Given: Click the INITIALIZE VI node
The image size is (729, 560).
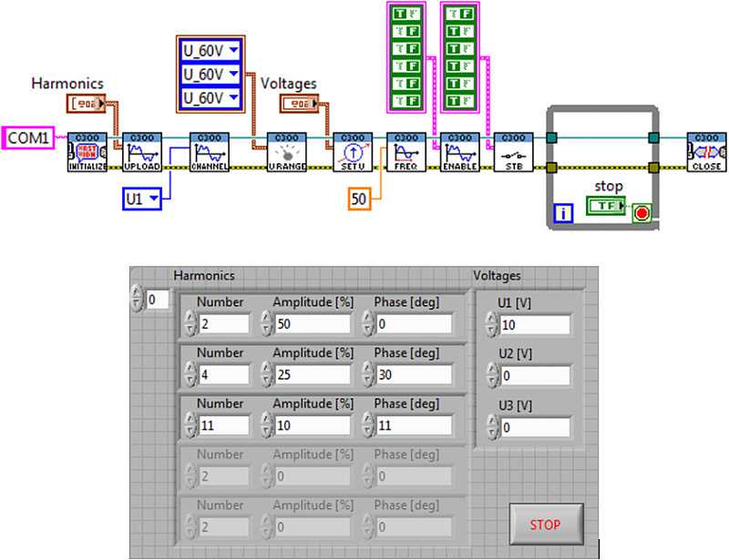Looking at the screenshot, I should pos(87,152).
